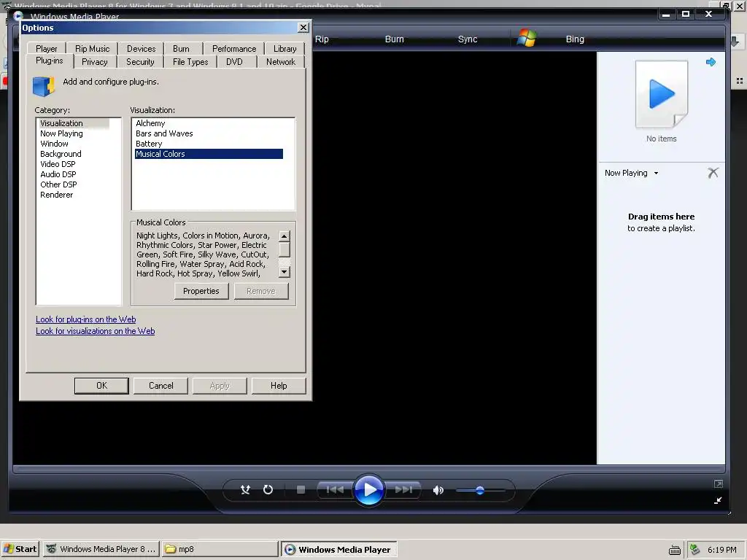747x560 pixels.
Task: Click Look for plug-ins on the Web
Action: pos(86,319)
